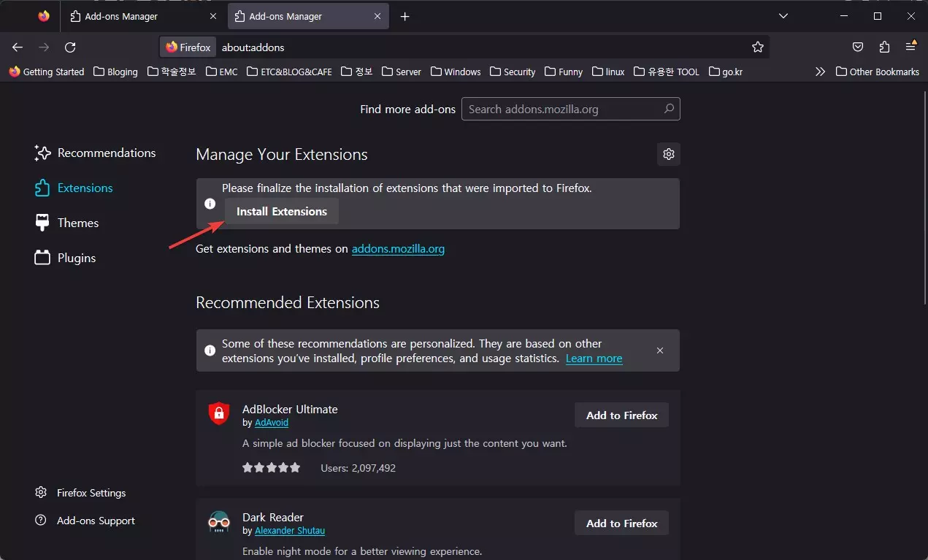Open Add-ons Support link
The image size is (928, 560).
85,521
